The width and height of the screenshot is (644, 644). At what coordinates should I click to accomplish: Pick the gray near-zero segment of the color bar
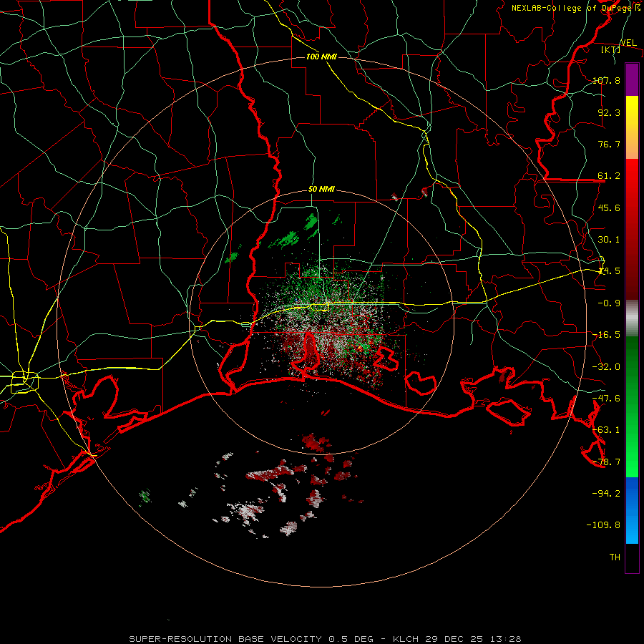coord(632,318)
